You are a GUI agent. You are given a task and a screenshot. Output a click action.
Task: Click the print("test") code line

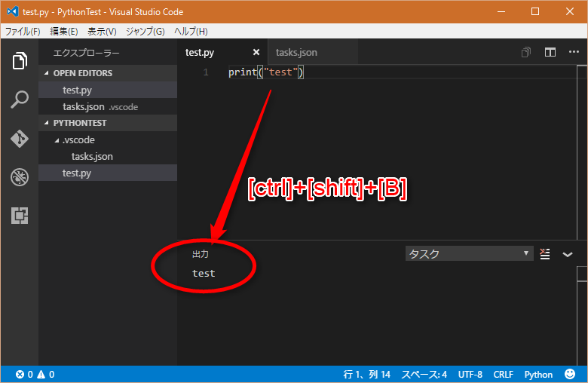pyautogui.click(x=266, y=72)
